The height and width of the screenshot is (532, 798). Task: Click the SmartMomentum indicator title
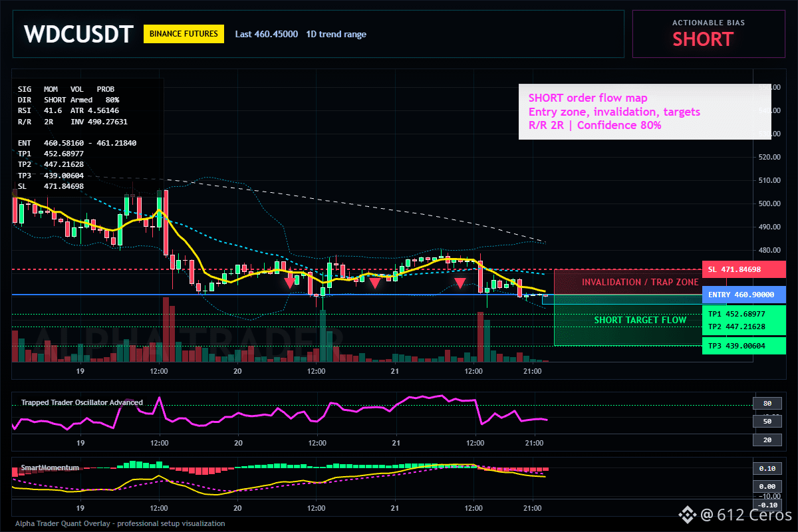50,467
